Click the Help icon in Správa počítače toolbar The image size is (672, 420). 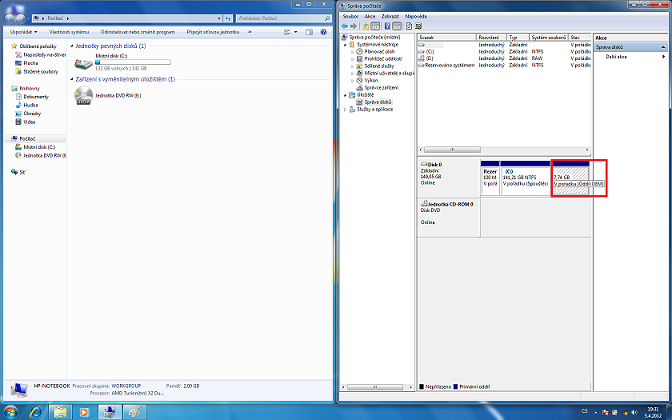387,26
